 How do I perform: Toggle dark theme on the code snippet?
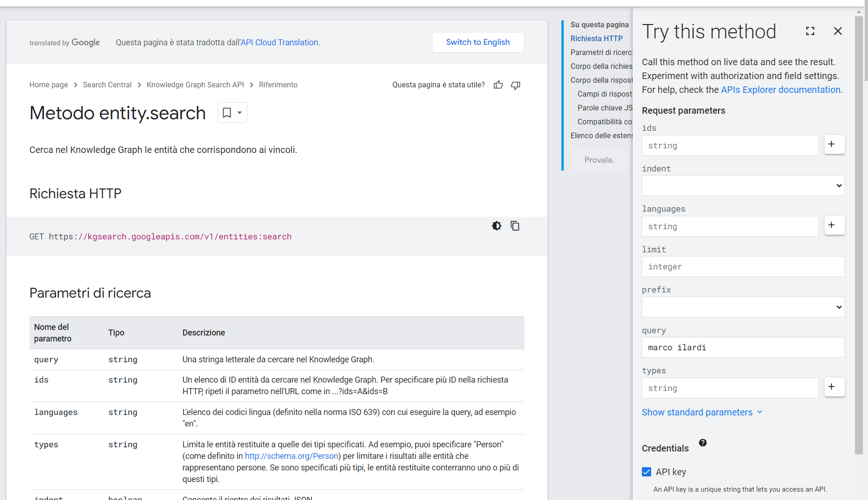coord(496,226)
